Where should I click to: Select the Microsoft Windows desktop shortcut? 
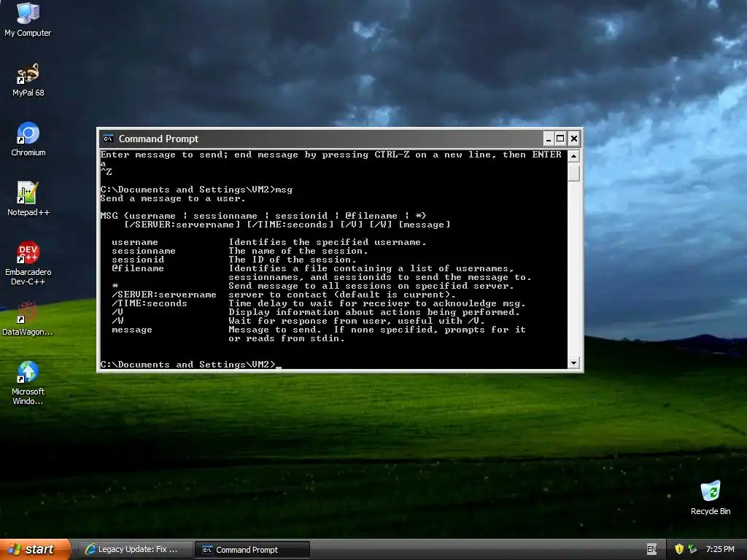28,384
